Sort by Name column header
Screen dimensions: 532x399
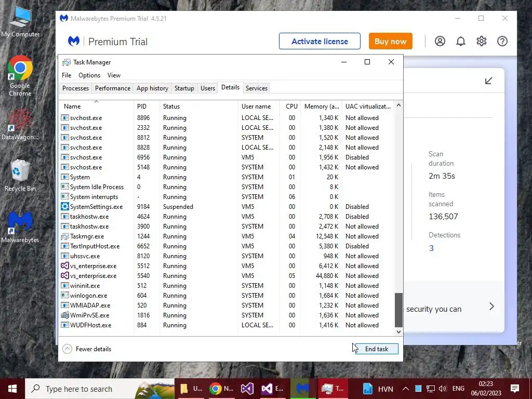tap(96, 106)
